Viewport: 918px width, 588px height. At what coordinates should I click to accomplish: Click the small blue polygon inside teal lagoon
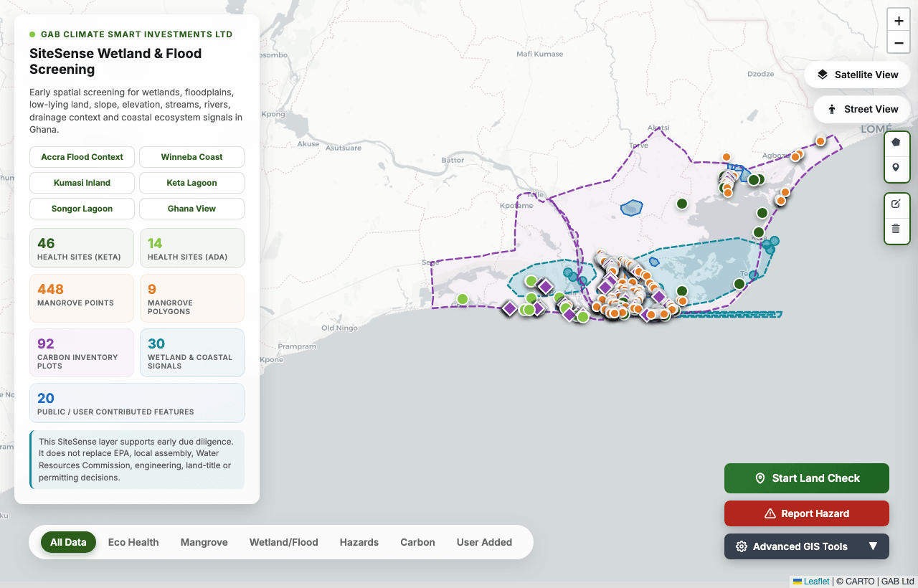[654, 262]
